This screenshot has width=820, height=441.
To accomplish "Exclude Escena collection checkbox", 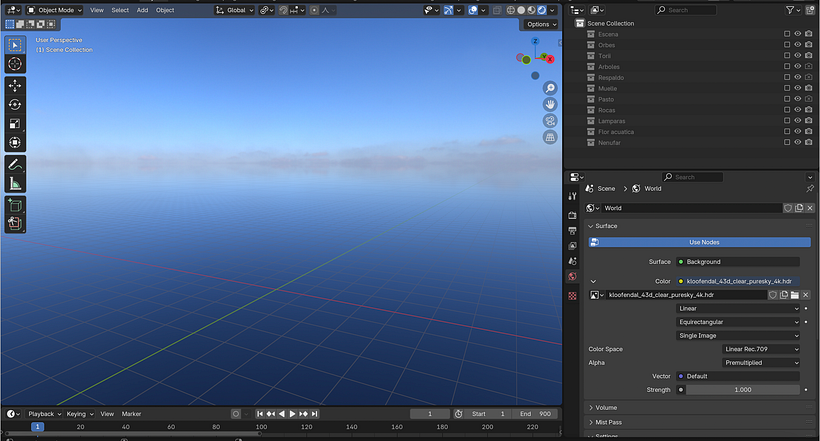I will 787,34.
